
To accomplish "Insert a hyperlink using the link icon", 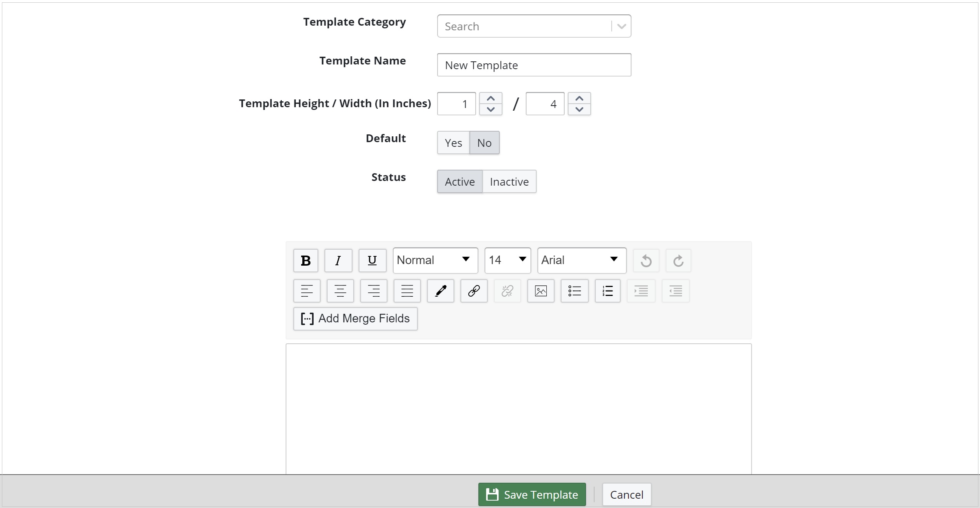I will (x=474, y=291).
